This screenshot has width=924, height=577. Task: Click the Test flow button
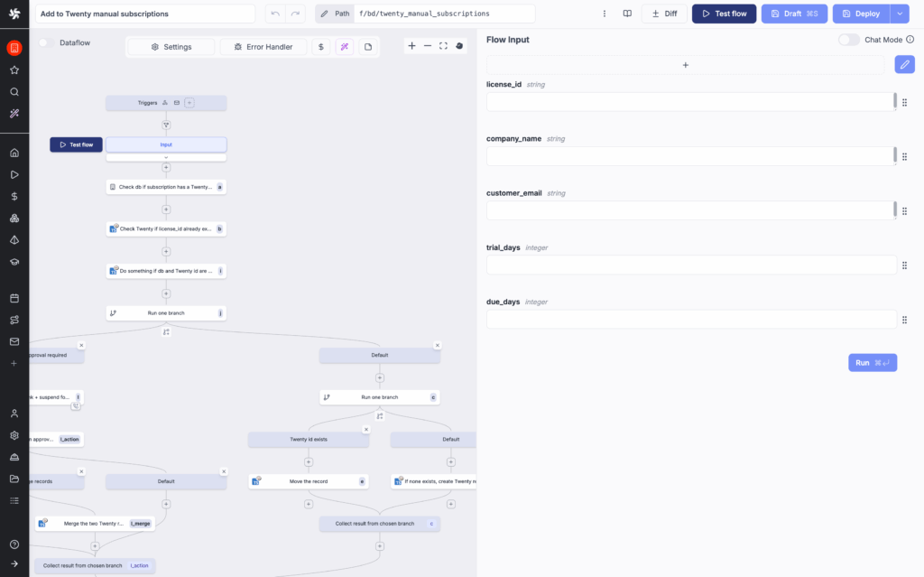(724, 14)
